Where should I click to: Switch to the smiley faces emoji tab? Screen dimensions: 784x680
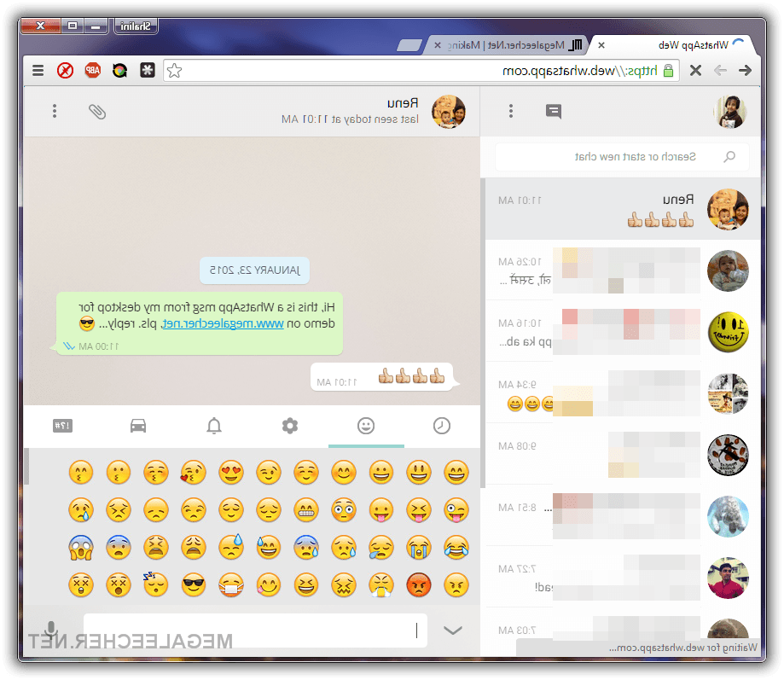point(366,426)
